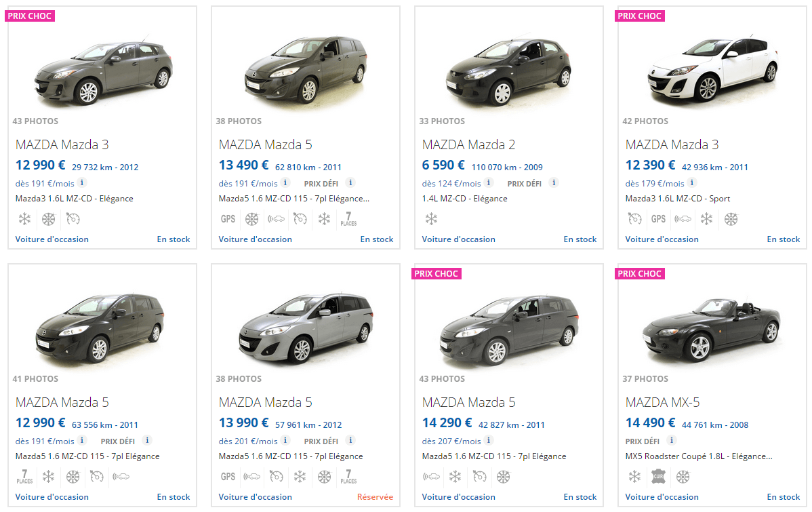
Task: Click the alloy wheel icon on the 12 990 € Mazda 3
Action: (49, 219)
